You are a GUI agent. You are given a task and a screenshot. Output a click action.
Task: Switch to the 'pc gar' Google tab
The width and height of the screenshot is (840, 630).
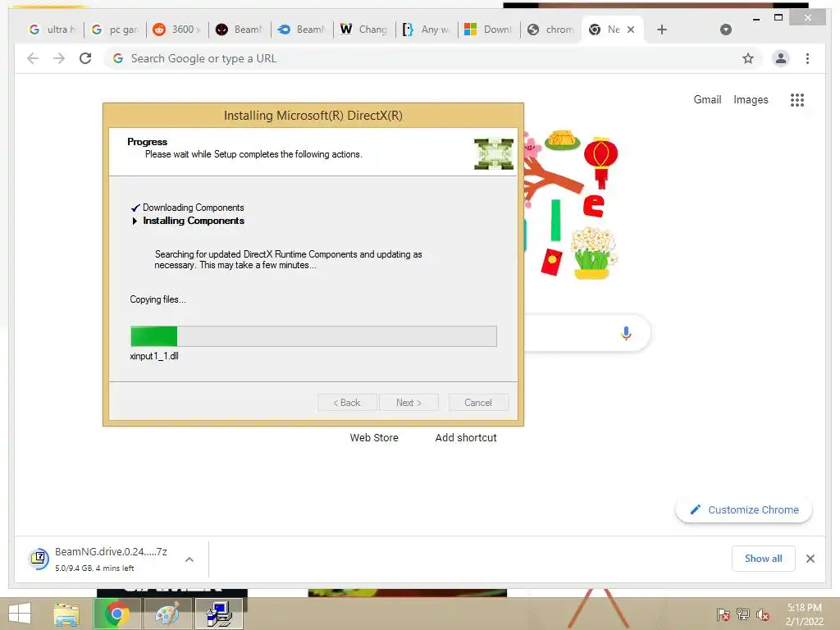[x=115, y=30]
